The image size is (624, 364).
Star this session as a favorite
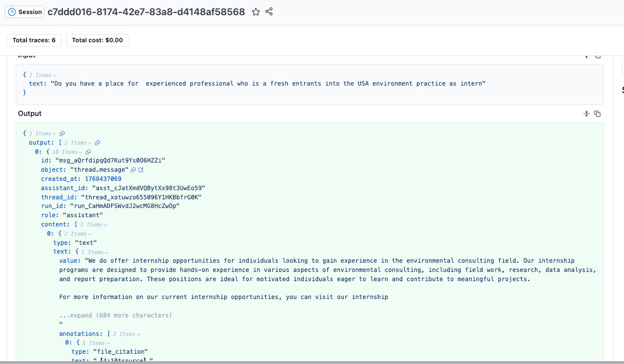pyautogui.click(x=256, y=12)
